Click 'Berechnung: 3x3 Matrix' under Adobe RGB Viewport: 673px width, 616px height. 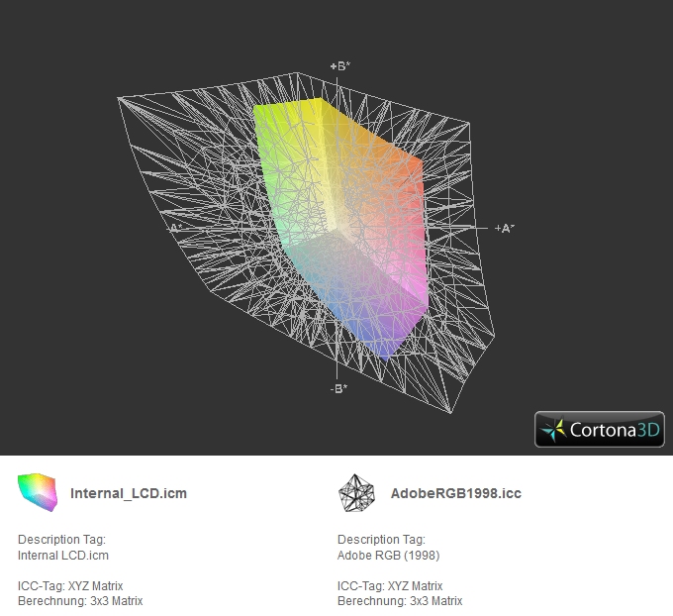[400, 601]
